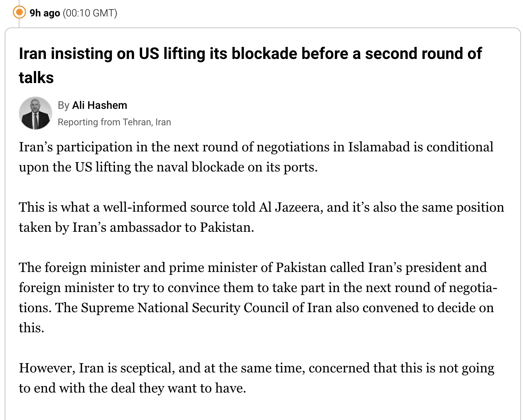Viewport: 523px width, 420px height.
Task: Click the paragraph starting "This is what a well-informed"
Action: (x=261, y=217)
